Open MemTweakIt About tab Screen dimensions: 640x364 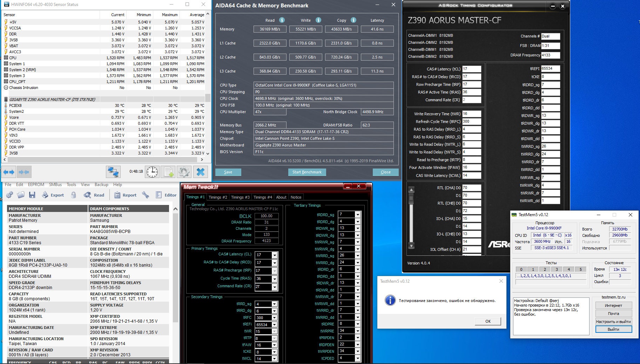pos(281,197)
